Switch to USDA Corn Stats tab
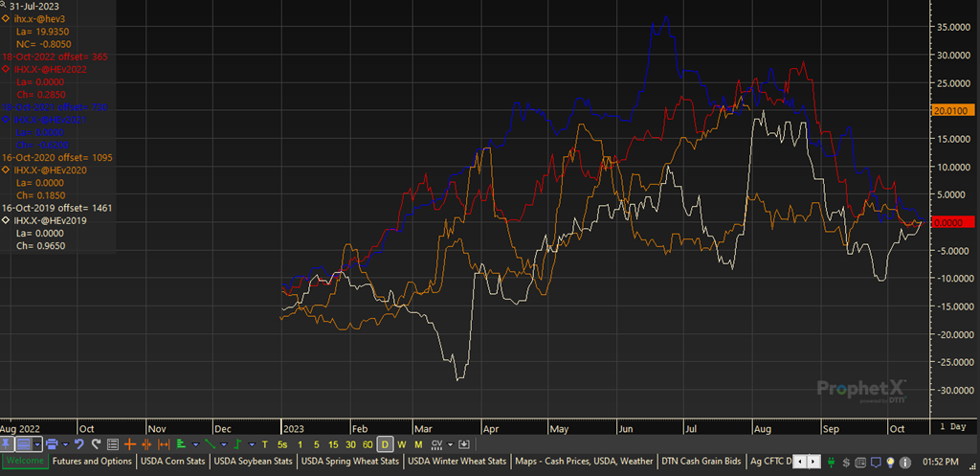Screen dimensions: 980x476 (x=174, y=462)
